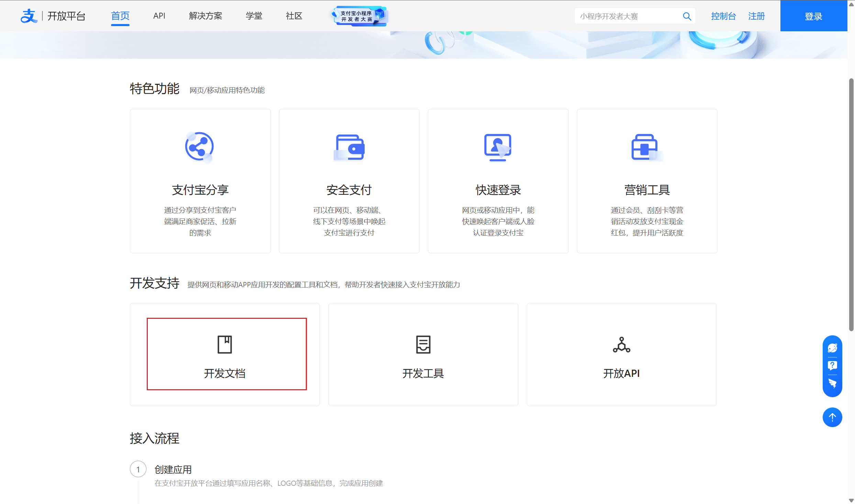The height and width of the screenshot is (504, 855).
Task: Open the 解决方案 menu
Action: click(206, 16)
